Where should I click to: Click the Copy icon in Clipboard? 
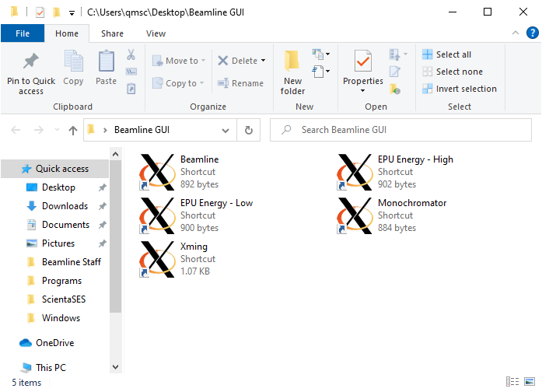(x=73, y=61)
